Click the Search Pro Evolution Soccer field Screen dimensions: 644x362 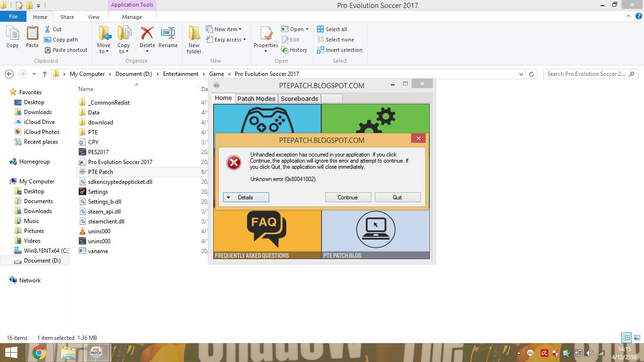pos(590,74)
